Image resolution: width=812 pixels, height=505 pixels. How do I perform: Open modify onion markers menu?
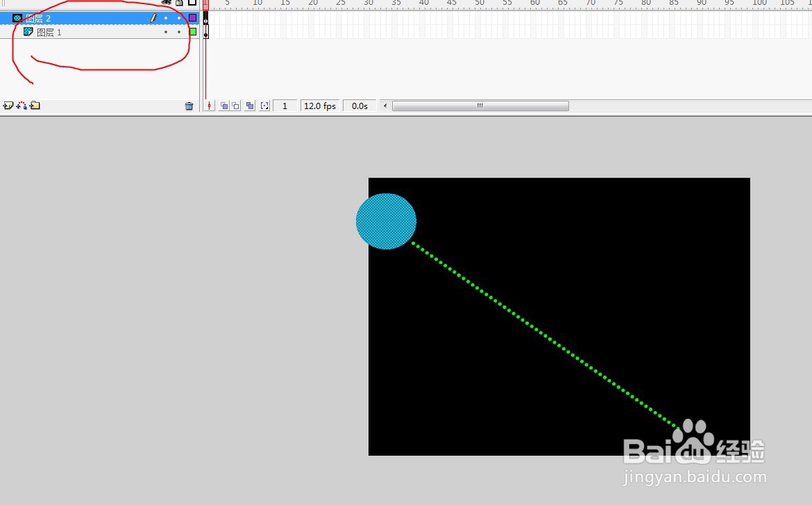coord(264,106)
